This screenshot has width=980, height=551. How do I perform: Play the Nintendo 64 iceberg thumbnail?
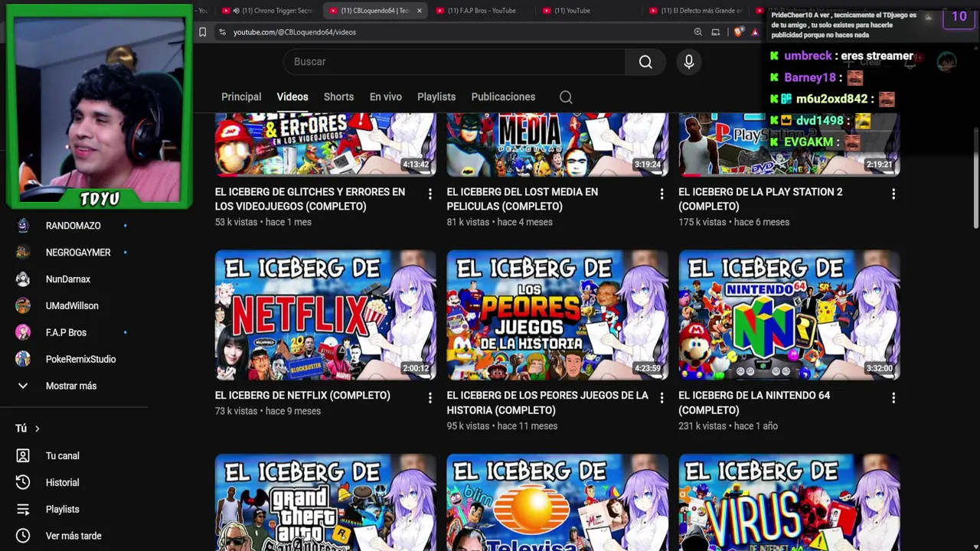coord(789,315)
